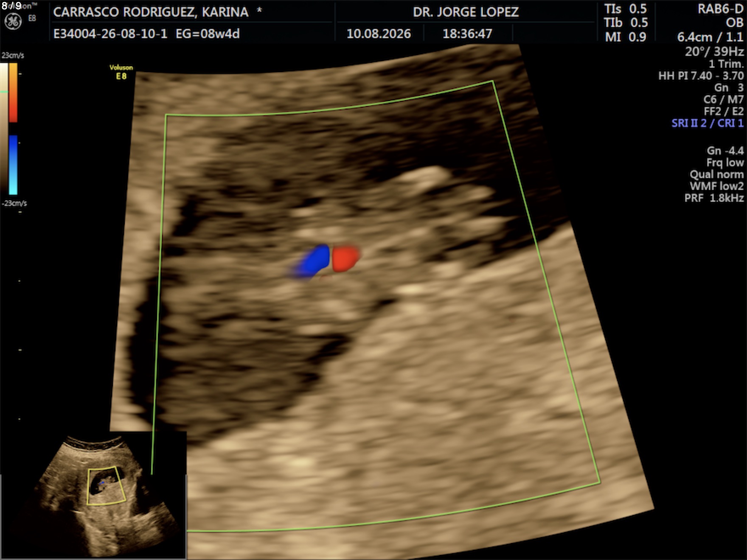Click the Voluson E8 watermark

(121, 72)
